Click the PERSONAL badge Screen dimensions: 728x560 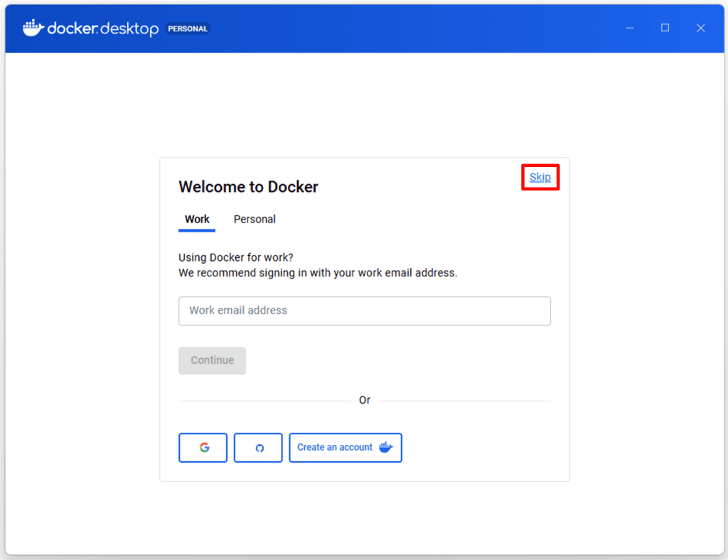(188, 29)
